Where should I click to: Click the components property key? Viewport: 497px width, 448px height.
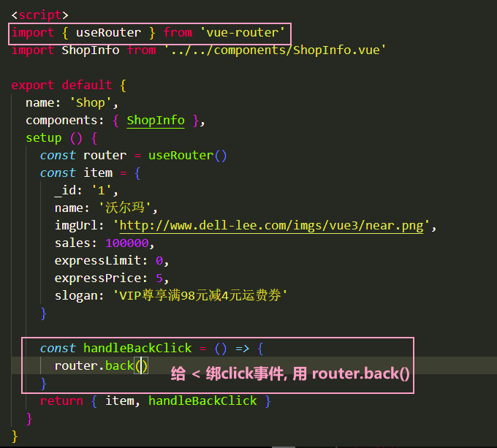coord(61,121)
